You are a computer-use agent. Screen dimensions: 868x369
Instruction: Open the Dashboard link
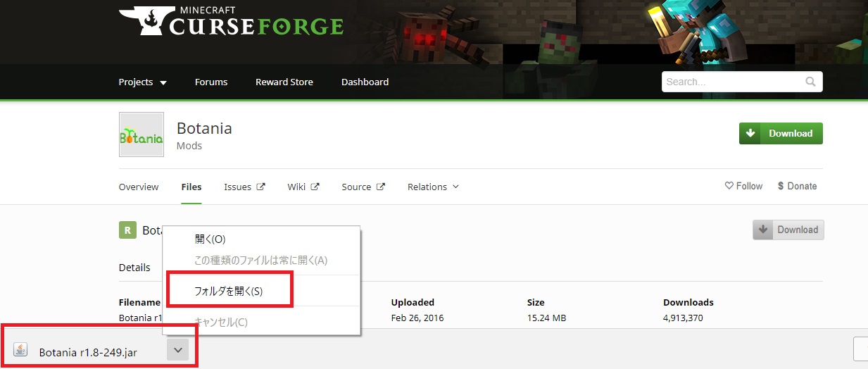pyautogui.click(x=365, y=82)
